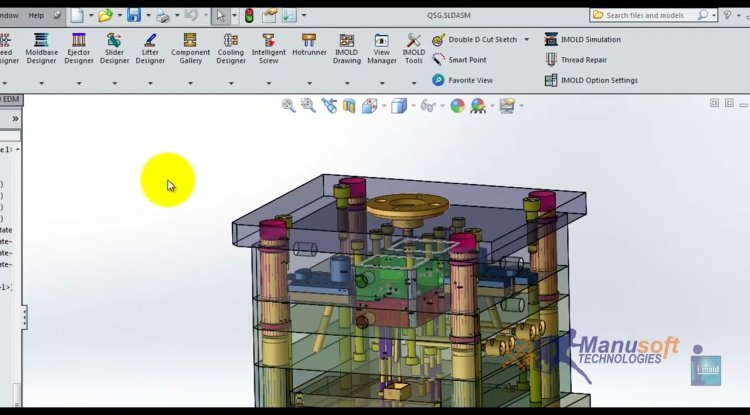The height and width of the screenshot is (415, 750).
Task: Click the Zoom to Area icon
Action: tap(308, 106)
